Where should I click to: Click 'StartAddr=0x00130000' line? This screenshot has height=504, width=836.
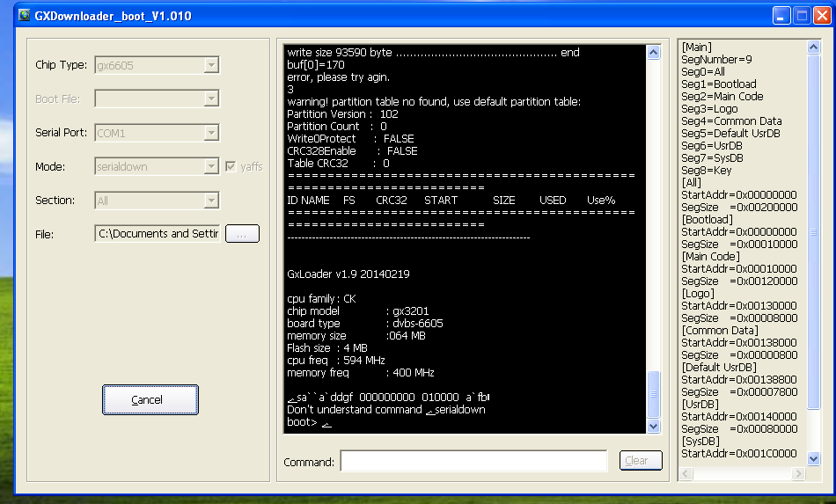pyautogui.click(x=739, y=306)
